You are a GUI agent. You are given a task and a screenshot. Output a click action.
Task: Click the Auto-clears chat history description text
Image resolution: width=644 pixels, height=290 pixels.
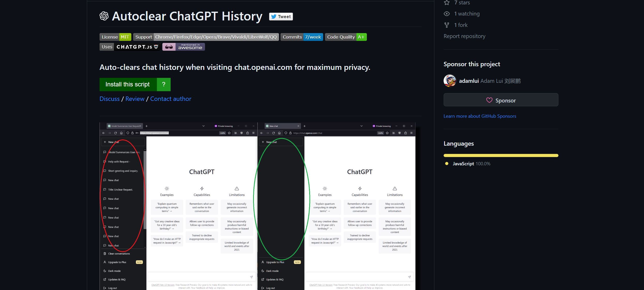pyautogui.click(x=235, y=67)
